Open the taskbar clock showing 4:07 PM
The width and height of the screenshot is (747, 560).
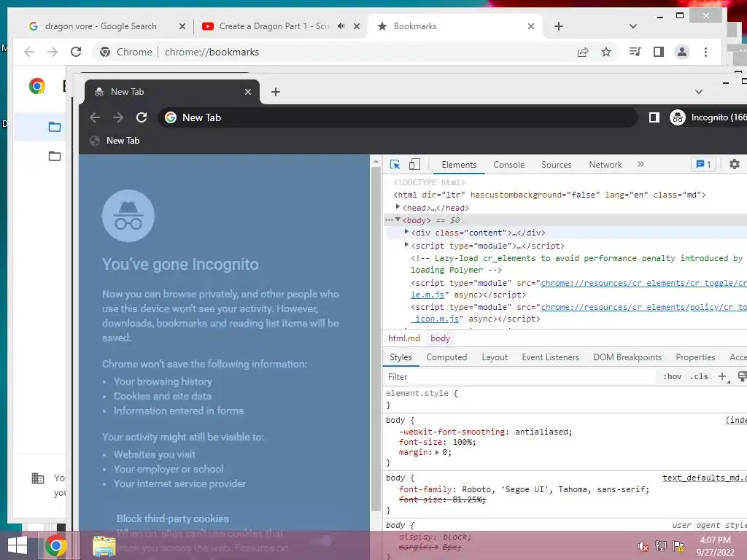pyautogui.click(x=715, y=546)
